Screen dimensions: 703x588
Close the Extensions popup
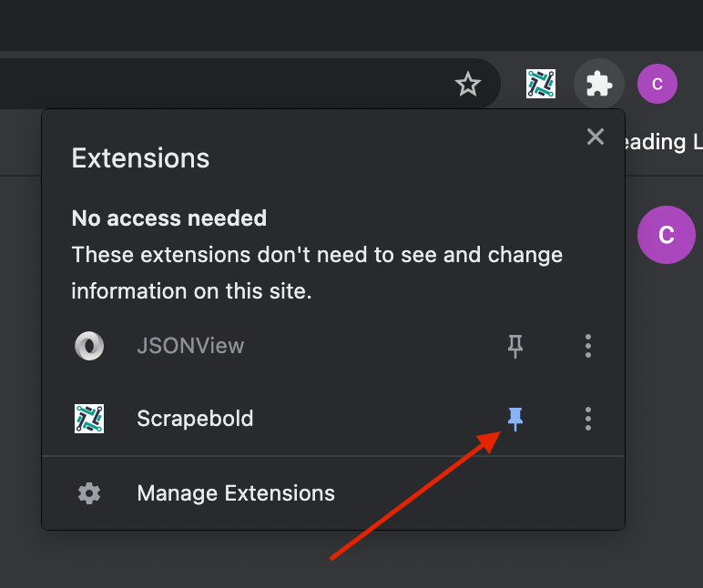click(x=595, y=137)
